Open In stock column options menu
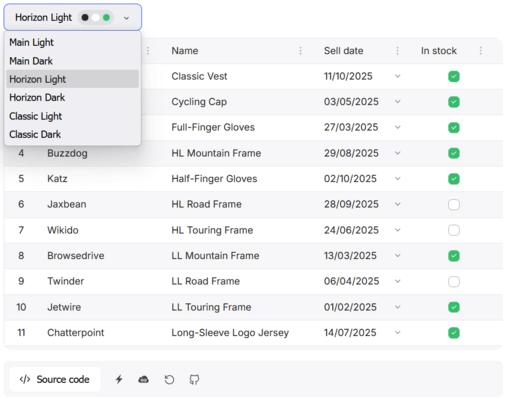507x400 pixels. [480, 51]
